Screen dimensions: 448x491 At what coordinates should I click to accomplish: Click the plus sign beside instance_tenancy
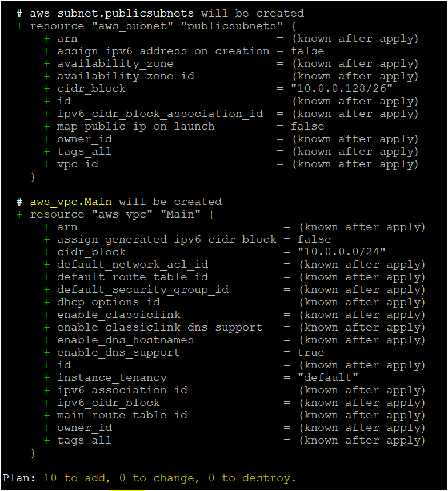[47, 377]
